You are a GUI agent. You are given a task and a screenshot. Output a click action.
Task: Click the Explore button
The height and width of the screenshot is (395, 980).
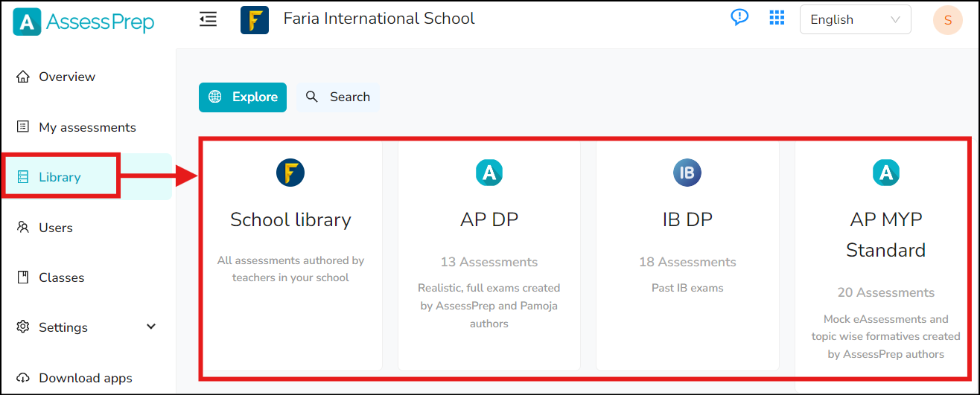[x=243, y=97]
